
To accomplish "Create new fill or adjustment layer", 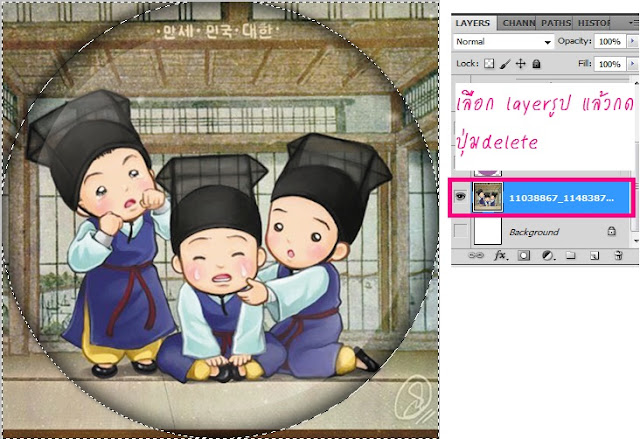I will pos(547,255).
